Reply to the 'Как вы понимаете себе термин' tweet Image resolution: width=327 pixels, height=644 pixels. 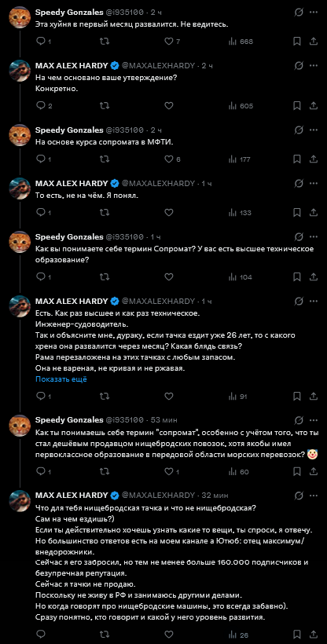(40, 277)
